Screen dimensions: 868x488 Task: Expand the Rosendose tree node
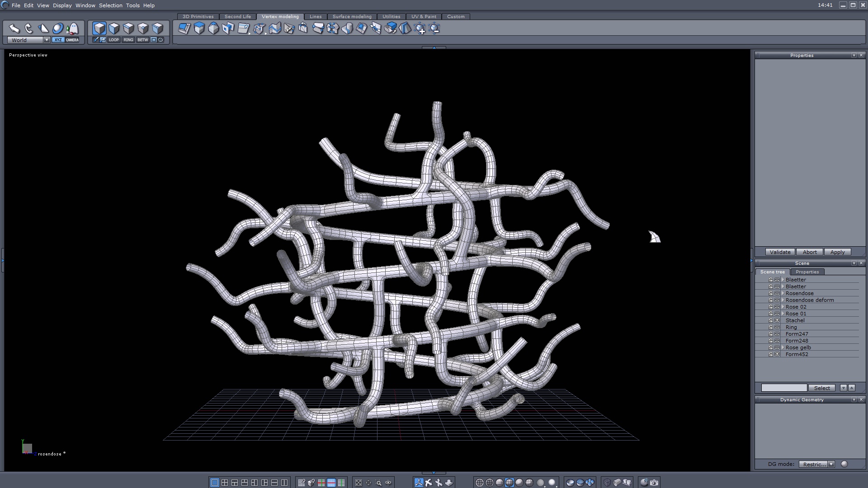click(x=783, y=293)
